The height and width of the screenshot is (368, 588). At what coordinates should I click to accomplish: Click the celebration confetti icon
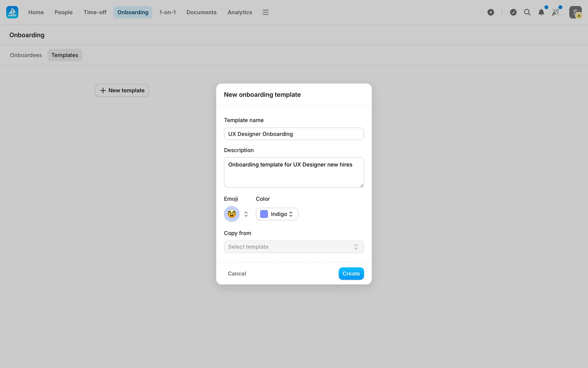[555, 12]
